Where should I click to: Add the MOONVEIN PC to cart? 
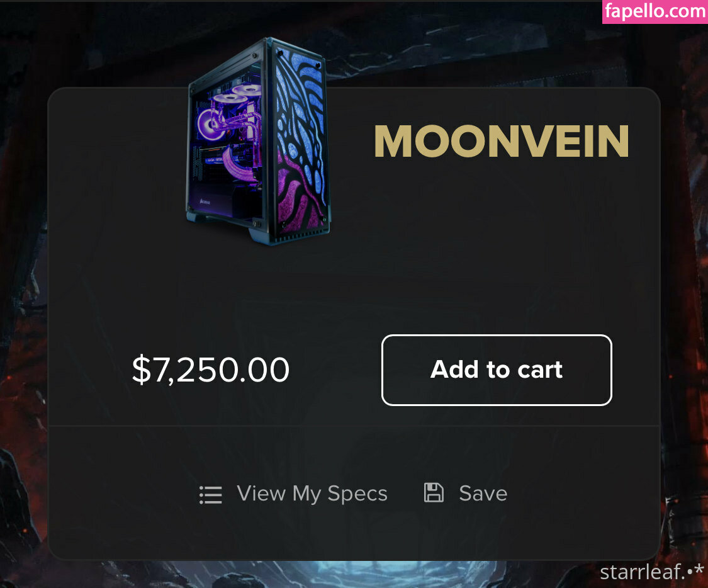497,370
